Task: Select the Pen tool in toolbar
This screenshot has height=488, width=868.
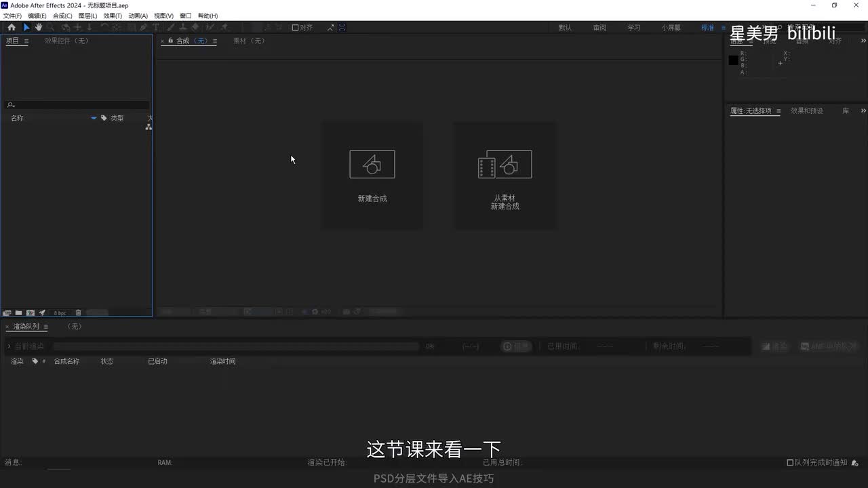Action: [x=143, y=27]
